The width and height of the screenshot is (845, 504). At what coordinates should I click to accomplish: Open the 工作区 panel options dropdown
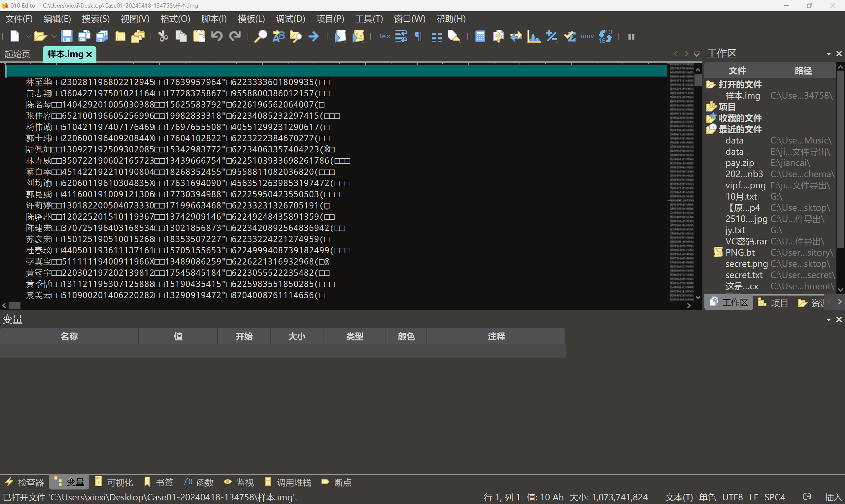(829, 54)
